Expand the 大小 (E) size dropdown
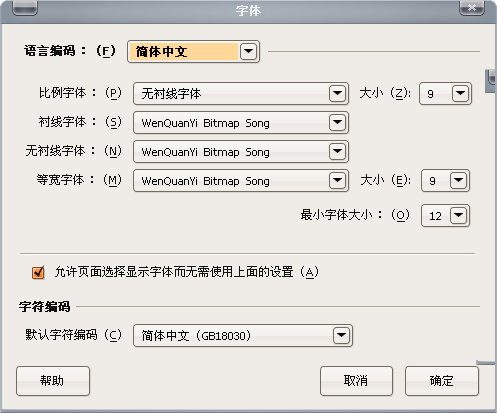This screenshot has width=497, height=413. pos(445,181)
